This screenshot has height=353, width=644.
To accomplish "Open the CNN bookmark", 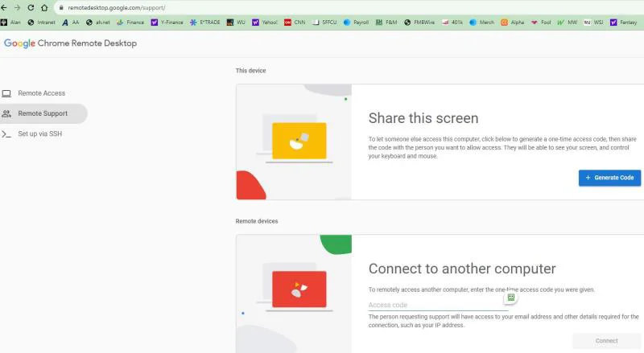I will pos(295,23).
